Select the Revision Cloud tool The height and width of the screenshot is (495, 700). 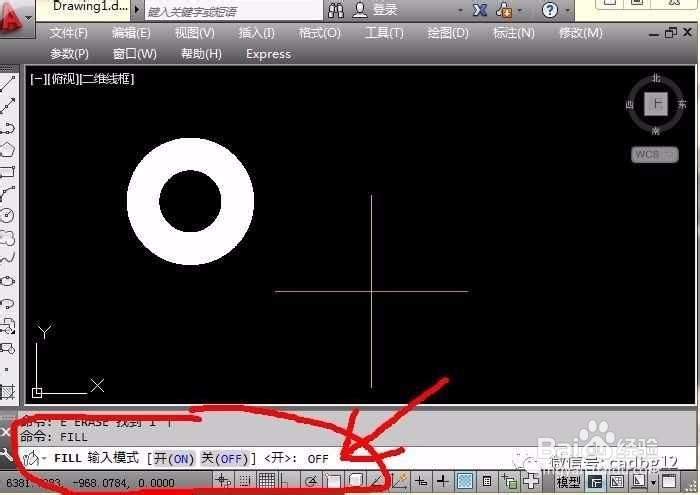point(8,237)
